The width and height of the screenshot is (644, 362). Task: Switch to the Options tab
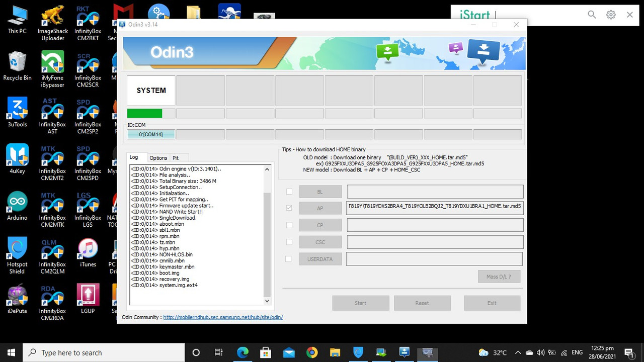[158, 158]
